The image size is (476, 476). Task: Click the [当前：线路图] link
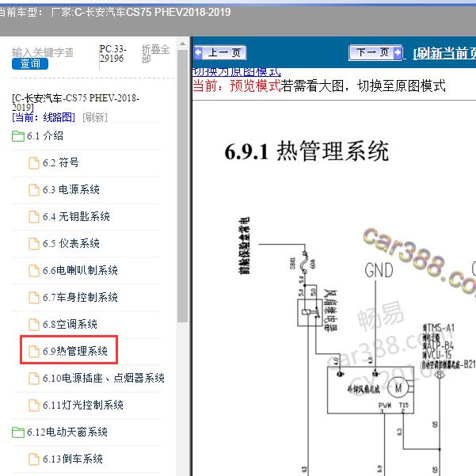pyautogui.click(x=44, y=117)
